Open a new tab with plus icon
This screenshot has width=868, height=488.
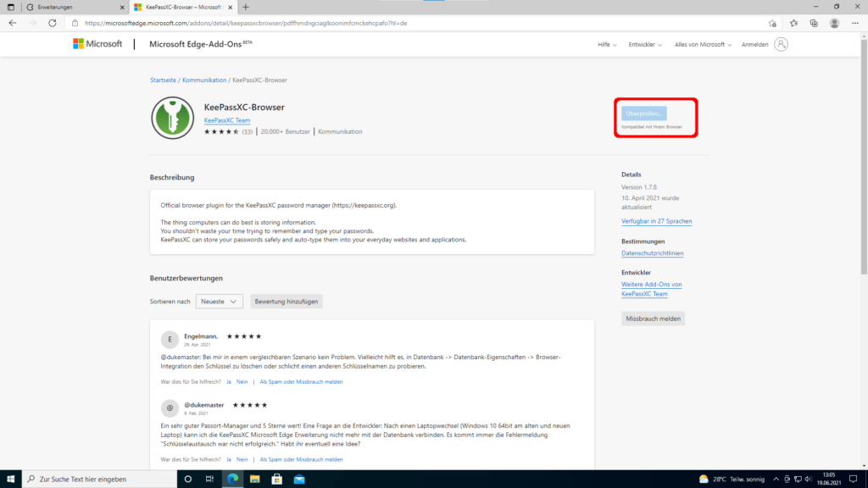246,7
